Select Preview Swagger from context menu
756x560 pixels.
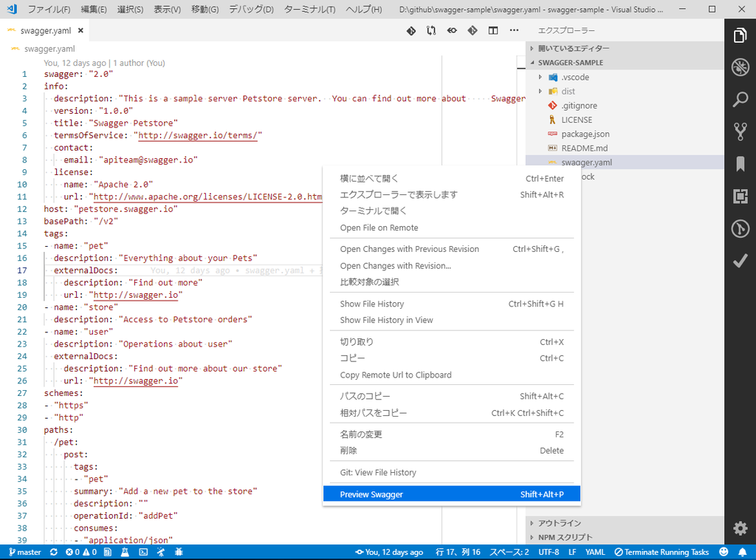(452, 494)
